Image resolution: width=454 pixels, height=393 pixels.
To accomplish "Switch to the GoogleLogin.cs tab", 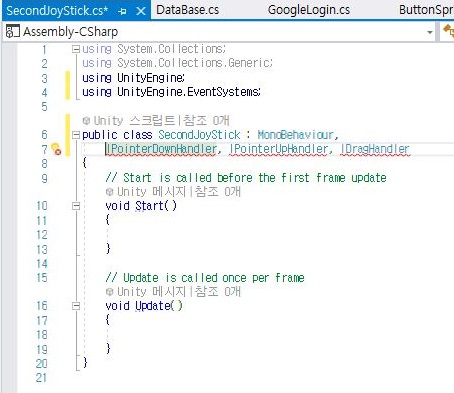I will (x=309, y=10).
